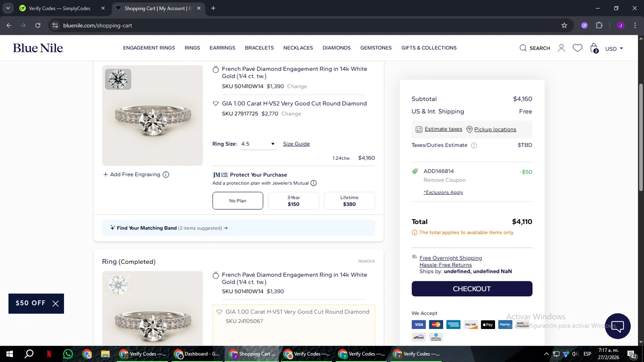Viewport: 644px width, 362px height.
Task: Select the Lifetime $380 protection plan
Action: 349,201
